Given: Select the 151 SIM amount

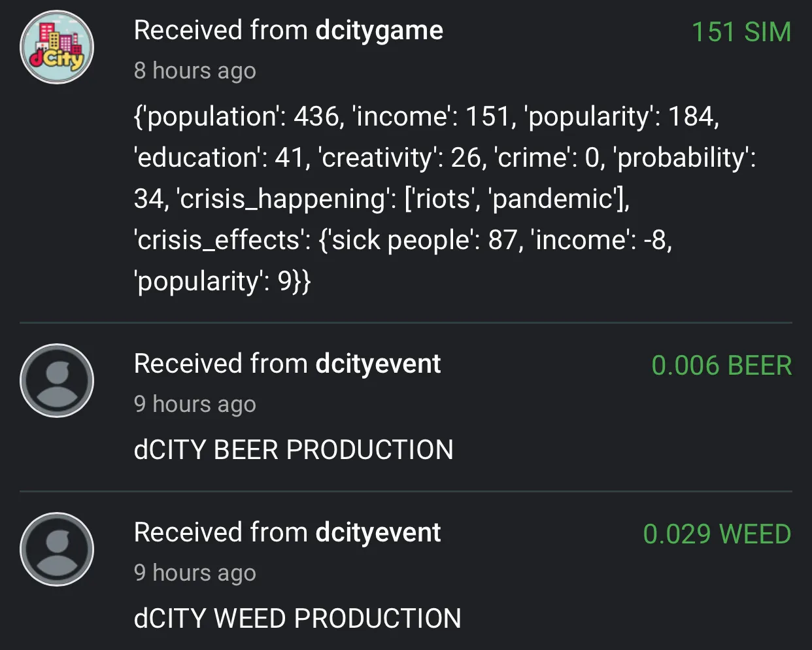Looking at the screenshot, I should coord(741,32).
